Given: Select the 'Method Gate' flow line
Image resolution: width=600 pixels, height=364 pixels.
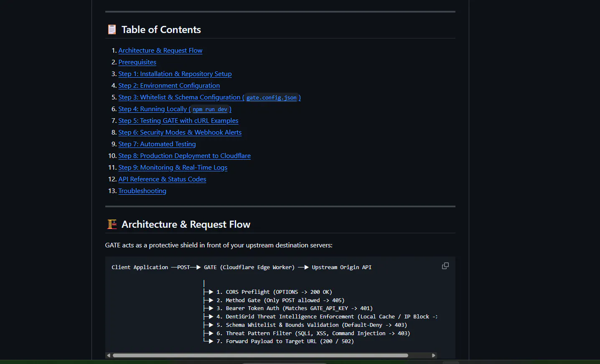Looking at the screenshot, I should (280, 300).
